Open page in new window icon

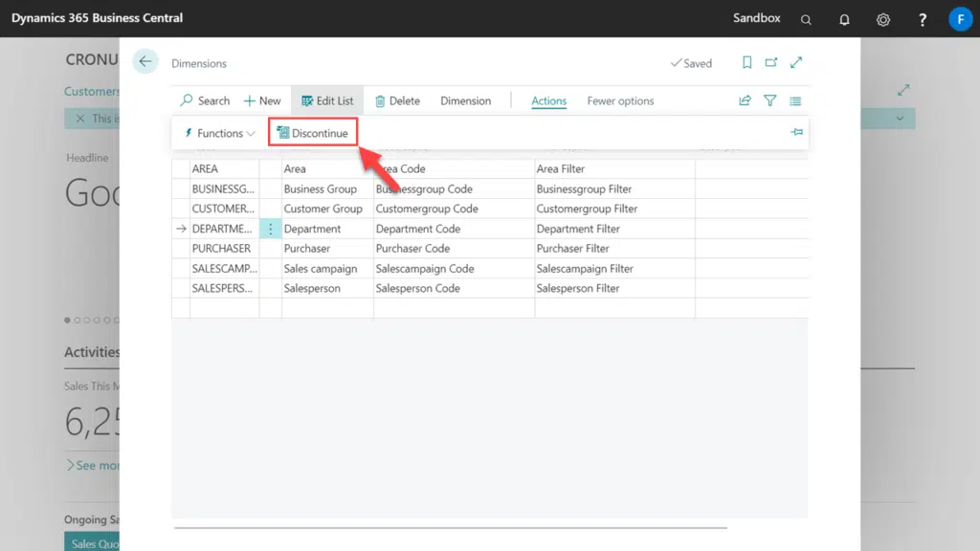tap(771, 63)
